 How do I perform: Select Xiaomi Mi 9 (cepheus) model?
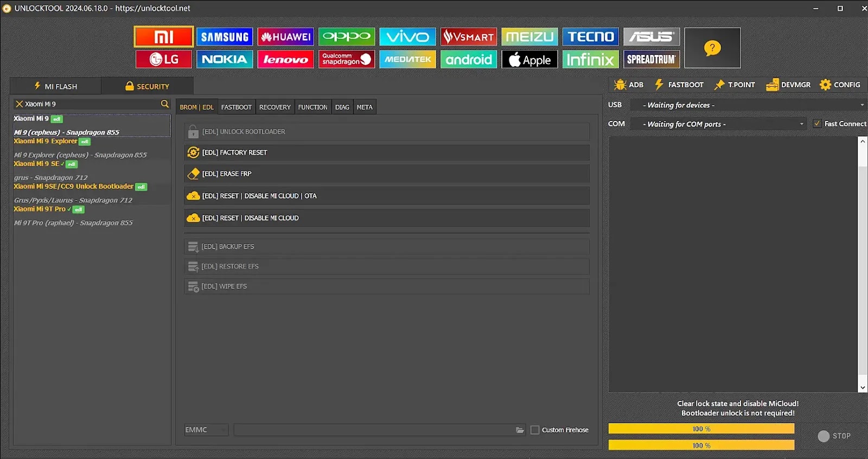click(92, 125)
